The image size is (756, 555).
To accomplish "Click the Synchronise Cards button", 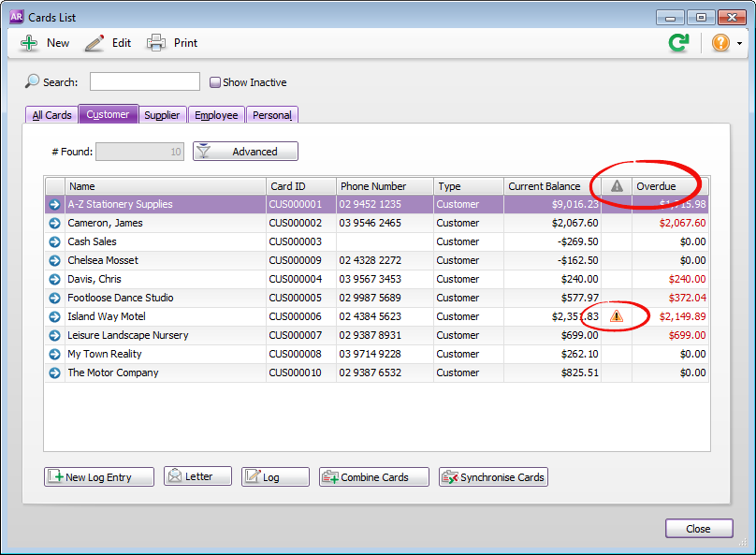I will click(x=493, y=476).
